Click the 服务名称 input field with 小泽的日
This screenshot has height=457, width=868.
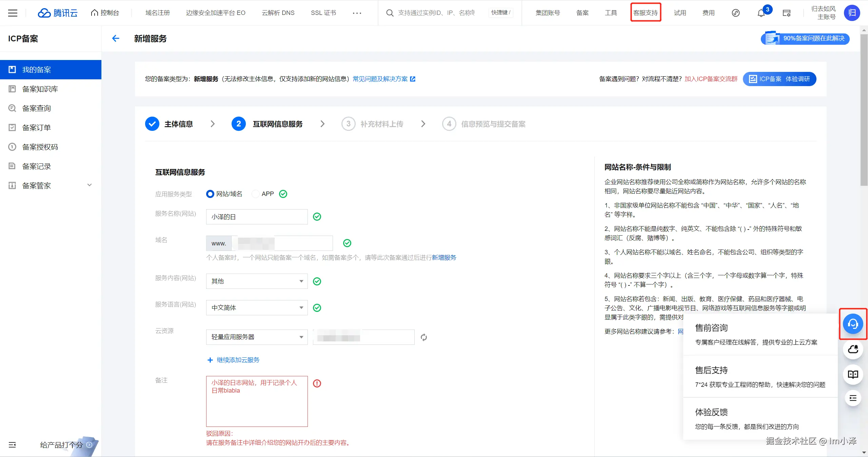click(x=257, y=217)
